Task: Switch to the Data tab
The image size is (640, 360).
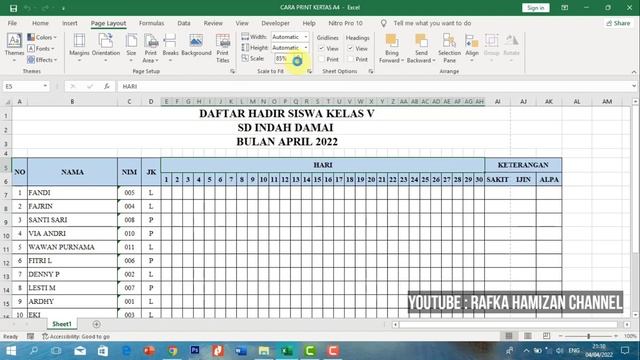Action: pos(184,23)
